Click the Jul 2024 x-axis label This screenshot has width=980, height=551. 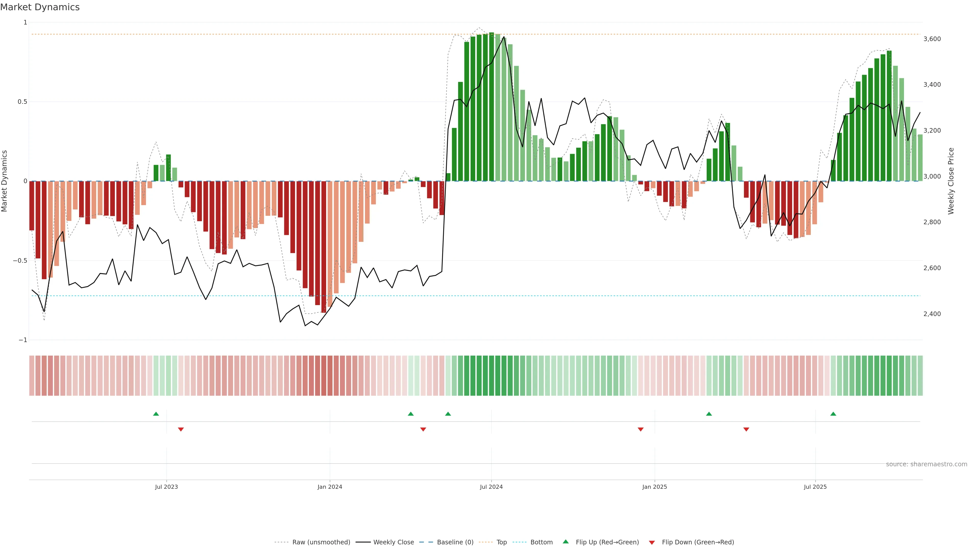491,487
